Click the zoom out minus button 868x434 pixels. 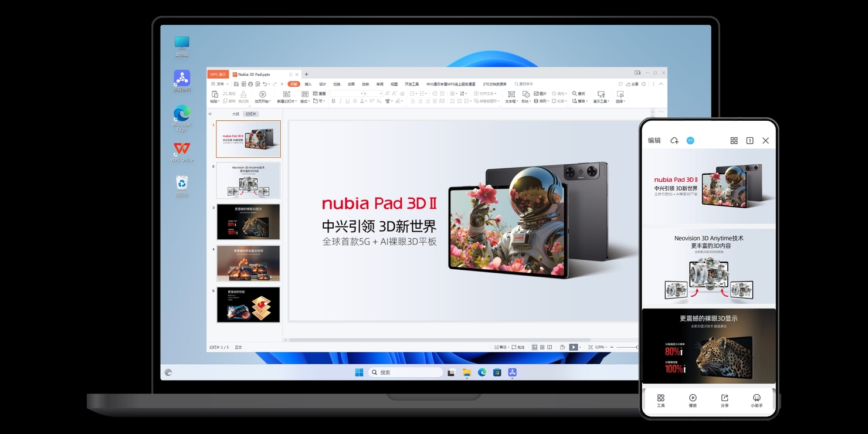click(612, 347)
